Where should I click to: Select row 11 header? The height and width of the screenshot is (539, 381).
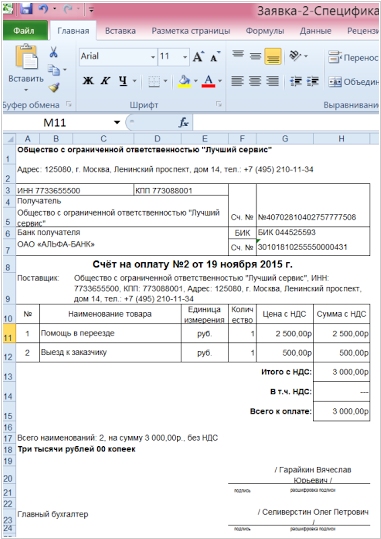pyautogui.click(x=8, y=333)
